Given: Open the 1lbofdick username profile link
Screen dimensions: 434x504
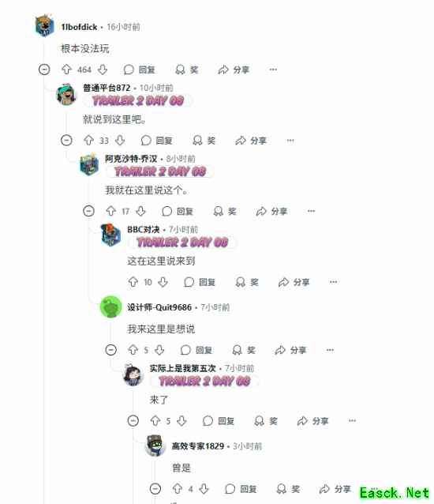Looking at the screenshot, I should [x=79, y=27].
